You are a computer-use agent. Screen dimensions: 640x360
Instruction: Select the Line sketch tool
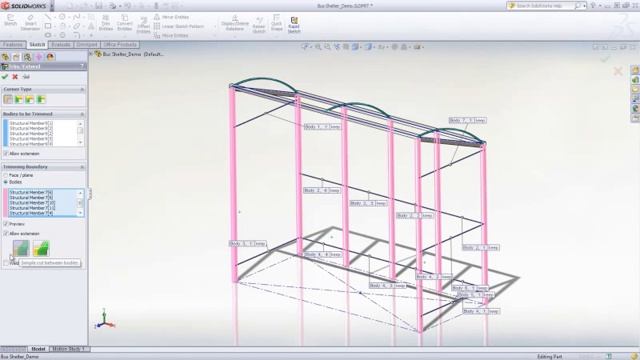48,17
